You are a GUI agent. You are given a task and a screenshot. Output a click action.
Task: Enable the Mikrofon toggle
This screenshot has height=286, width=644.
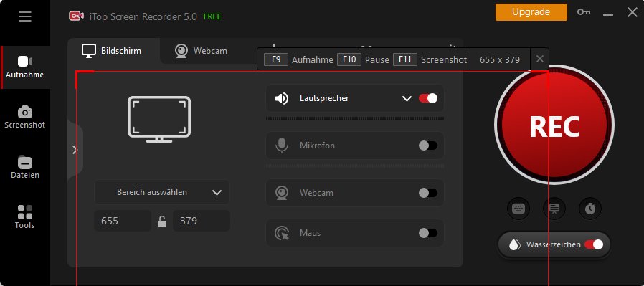pos(428,146)
